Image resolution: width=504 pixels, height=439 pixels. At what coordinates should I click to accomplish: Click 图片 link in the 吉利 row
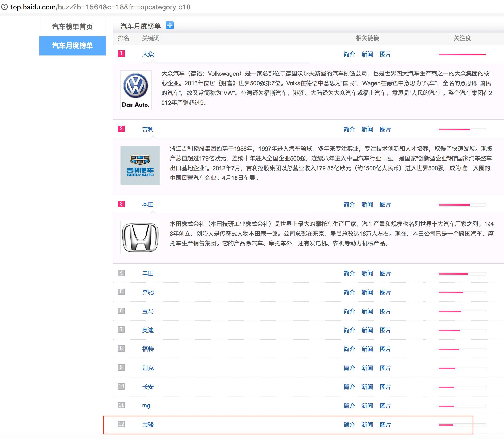pos(385,129)
